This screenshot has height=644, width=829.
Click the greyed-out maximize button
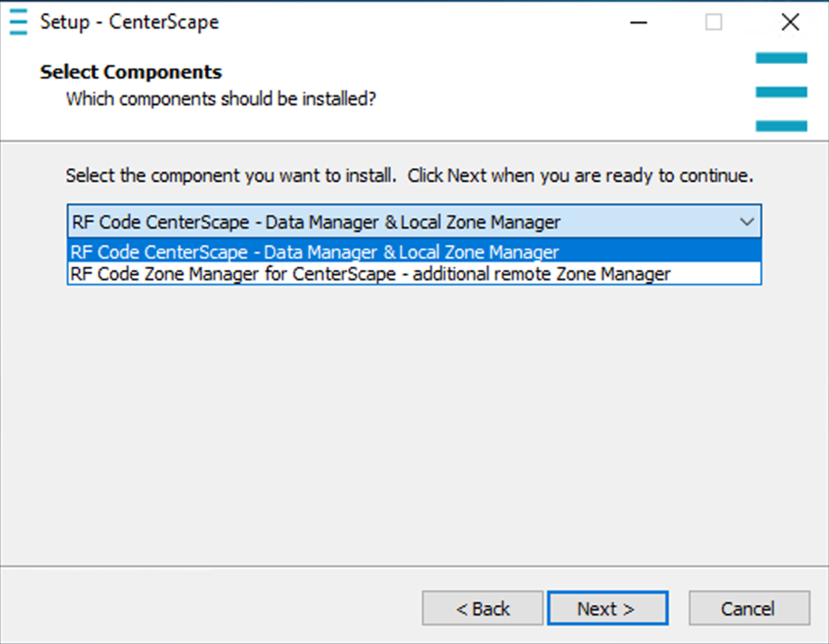coord(713,22)
